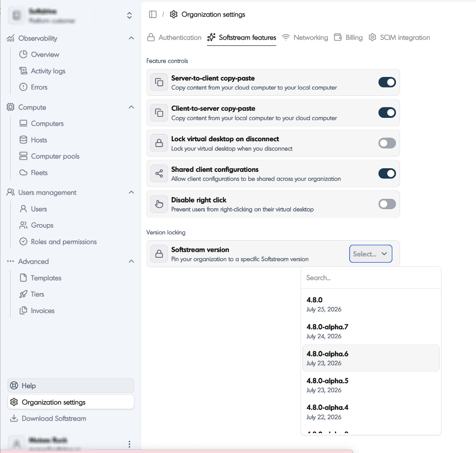Viewport: 476px width, 453px height.
Task: Go to Activity logs page
Action: point(48,71)
